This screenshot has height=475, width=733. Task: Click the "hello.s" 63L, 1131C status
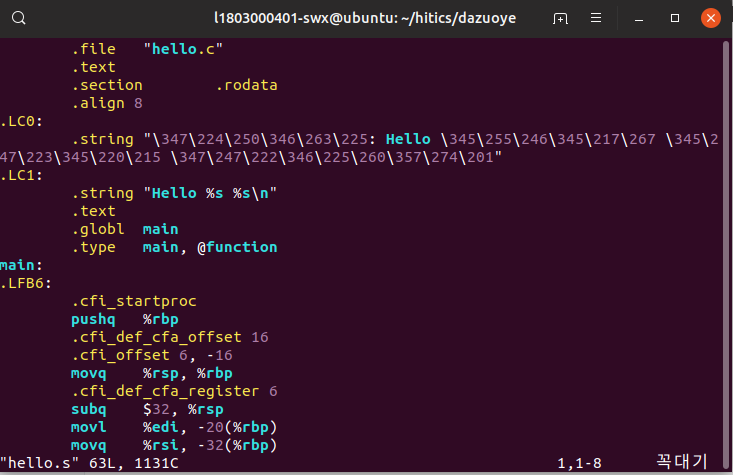[89, 463]
